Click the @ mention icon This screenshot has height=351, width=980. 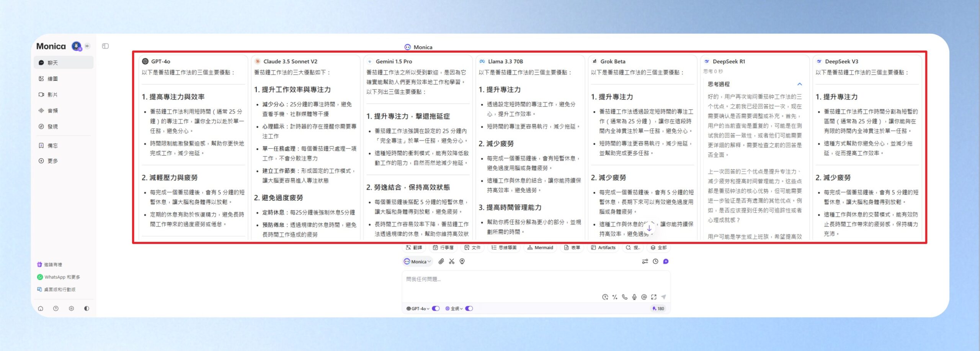tap(644, 297)
